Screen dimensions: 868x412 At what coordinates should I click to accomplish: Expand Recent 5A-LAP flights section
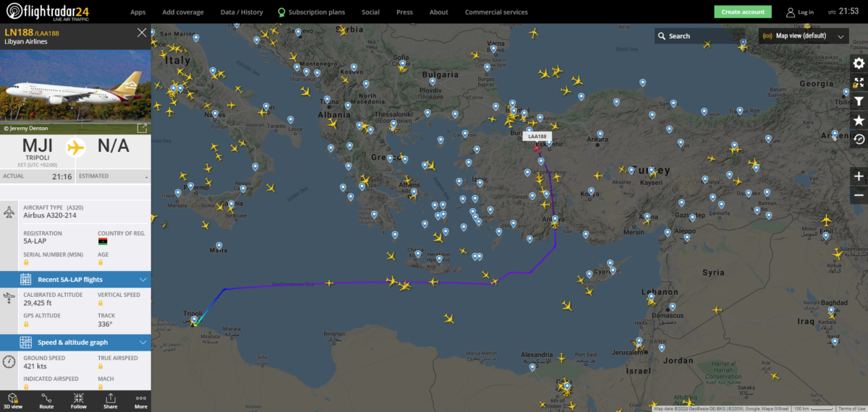(x=75, y=279)
